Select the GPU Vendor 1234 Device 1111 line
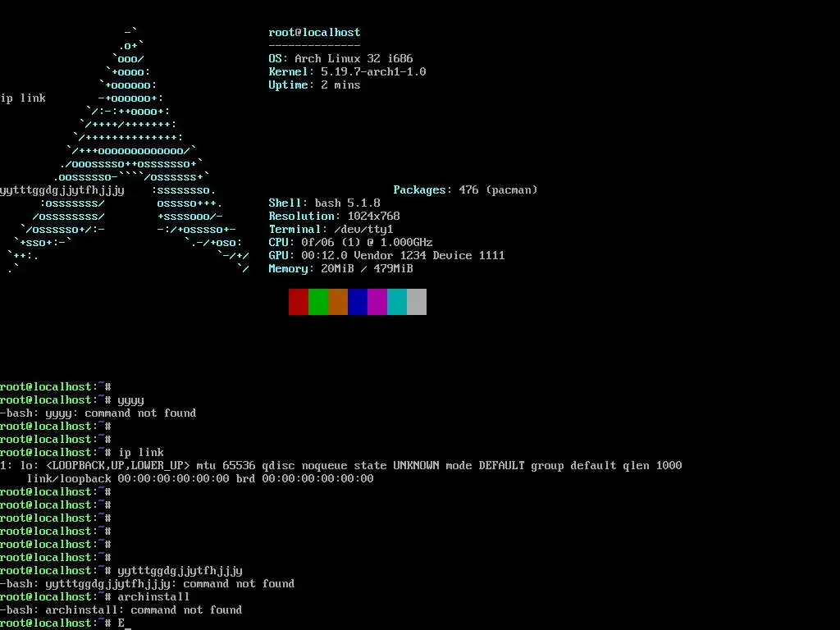Viewport: 840px width, 630px height. [387, 256]
